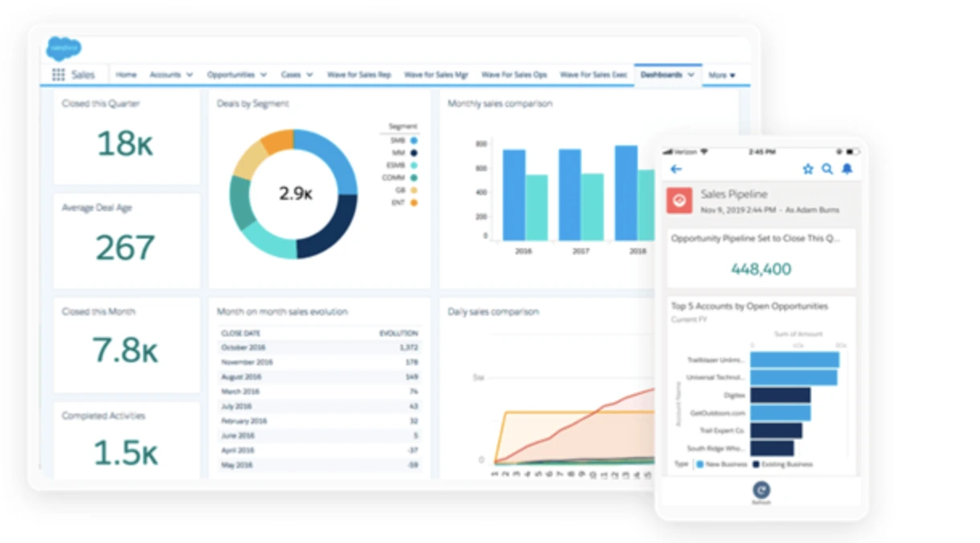This screenshot has width=980, height=543.
Task: Expand the Cases tab dropdown arrow
Action: 309,75
